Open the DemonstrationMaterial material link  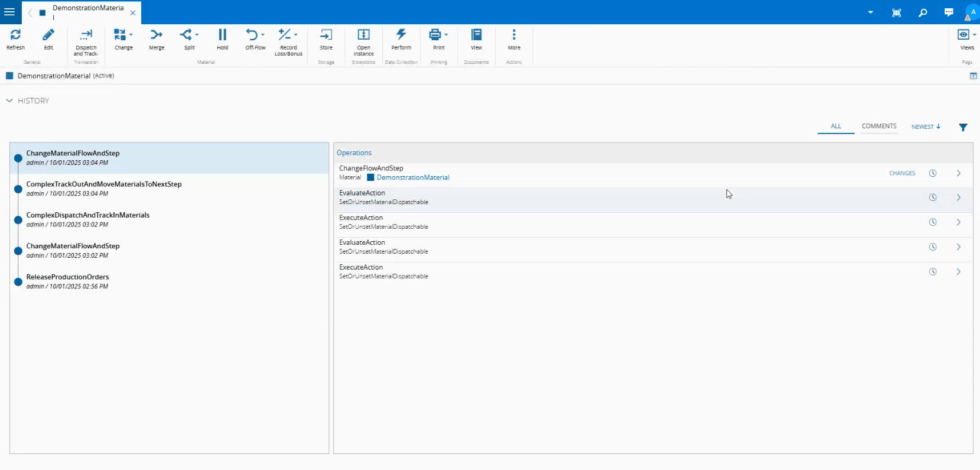pos(413,177)
